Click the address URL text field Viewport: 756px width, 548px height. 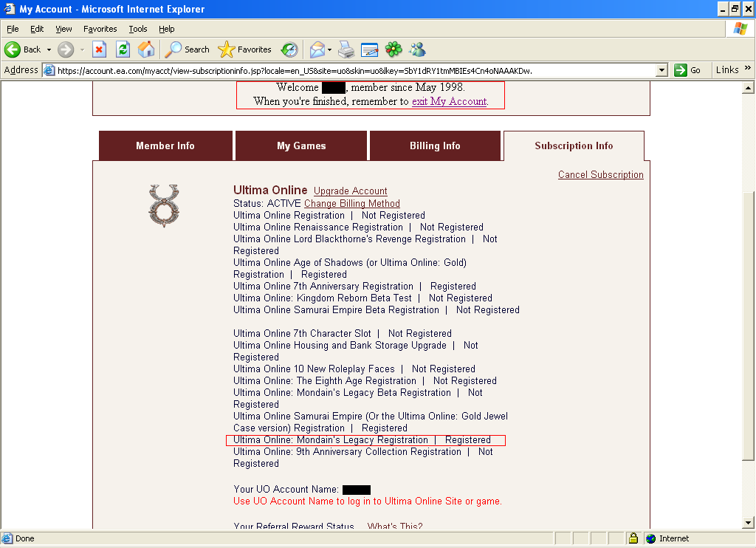356,70
